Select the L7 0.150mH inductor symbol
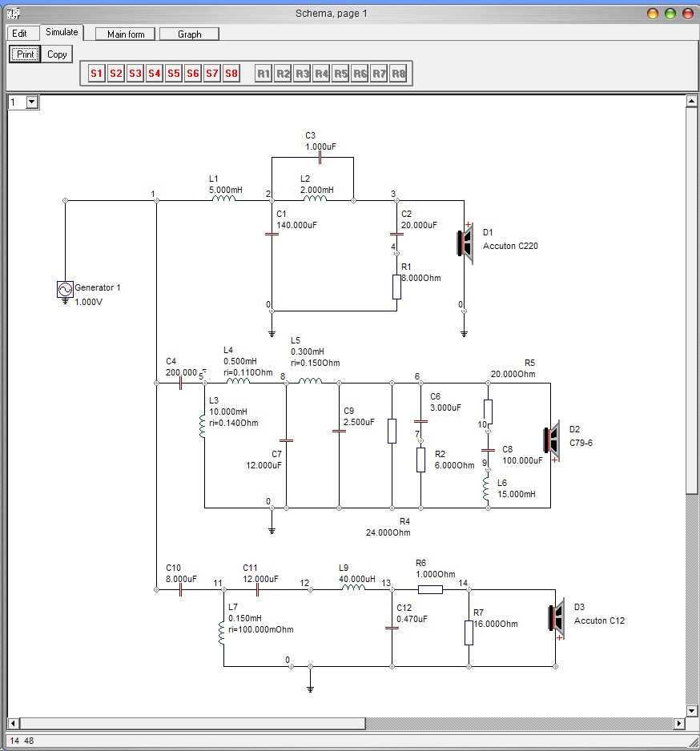Viewport: 700px width, 751px height. click(x=221, y=633)
